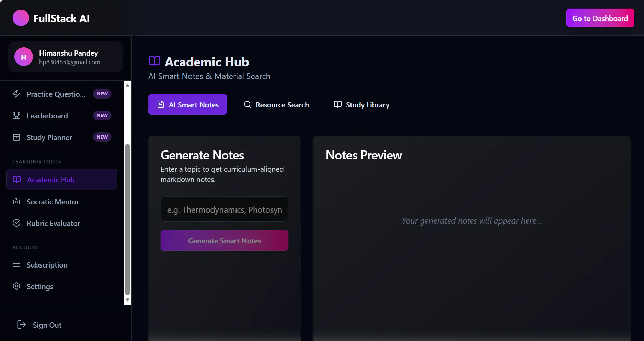The height and width of the screenshot is (341, 644).
Task: Click the FullStack AI brand name
Action: [61, 18]
